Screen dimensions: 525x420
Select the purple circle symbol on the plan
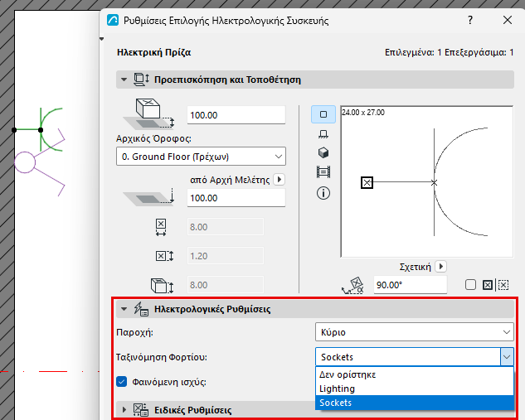click(25, 162)
